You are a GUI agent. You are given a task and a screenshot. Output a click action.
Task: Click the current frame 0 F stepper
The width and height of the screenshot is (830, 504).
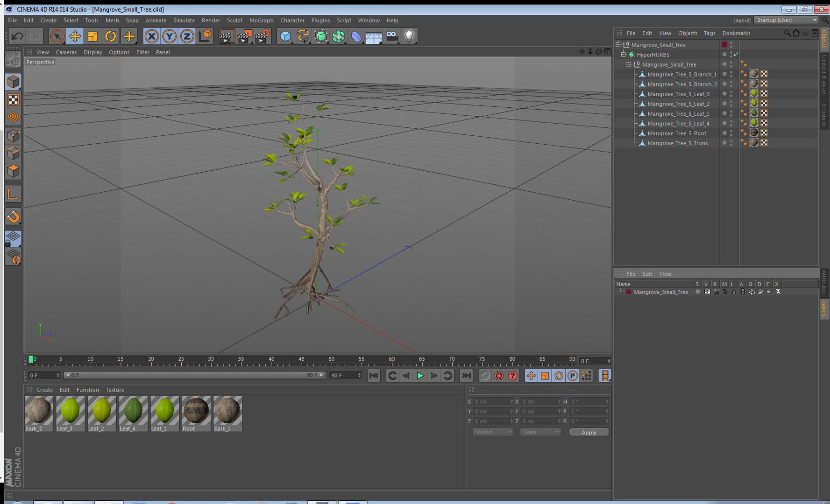(58, 375)
